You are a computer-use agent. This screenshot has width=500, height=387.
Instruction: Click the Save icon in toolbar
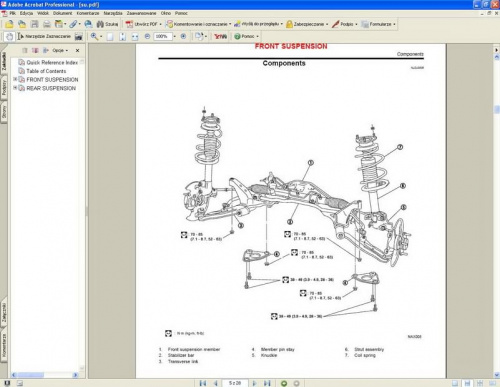(34, 24)
